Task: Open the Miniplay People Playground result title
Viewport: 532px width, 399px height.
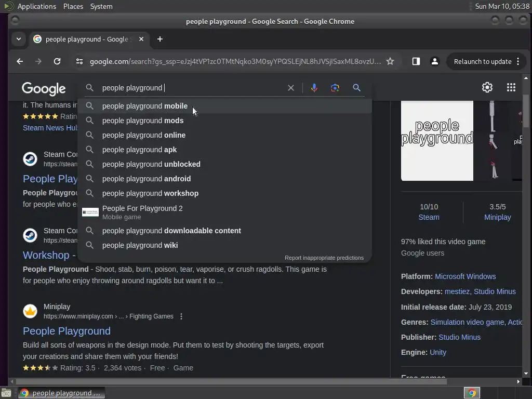Action: tap(66, 331)
